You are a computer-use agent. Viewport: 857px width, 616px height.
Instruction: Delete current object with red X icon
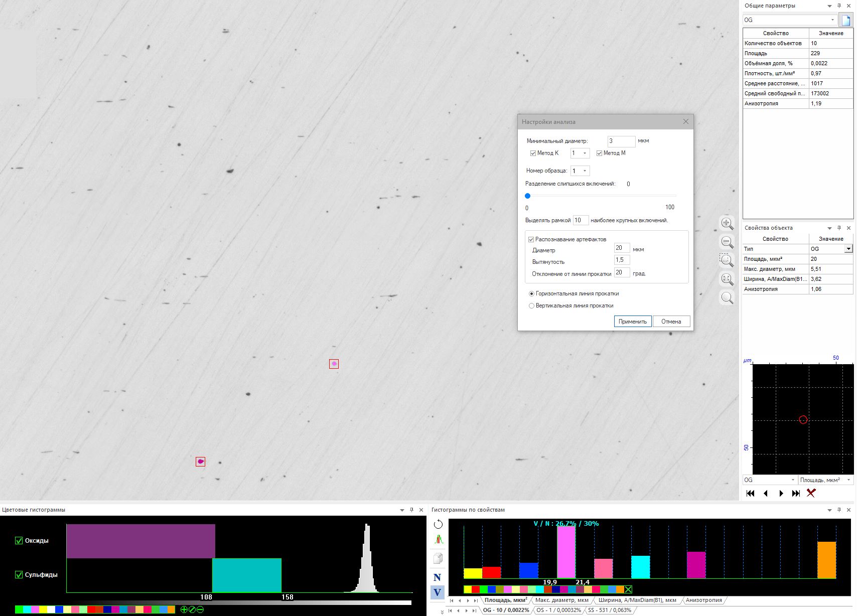click(x=811, y=493)
